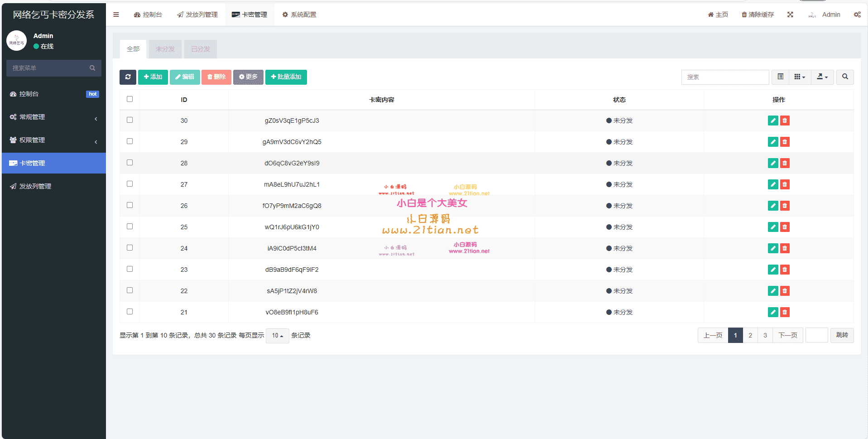Check the checkbox for row ID 29
868x439 pixels.
tap(130, 141)
